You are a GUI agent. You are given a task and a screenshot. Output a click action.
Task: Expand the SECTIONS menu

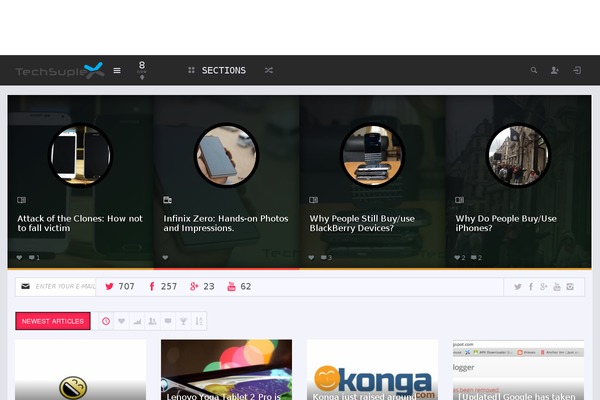[217, 70]
